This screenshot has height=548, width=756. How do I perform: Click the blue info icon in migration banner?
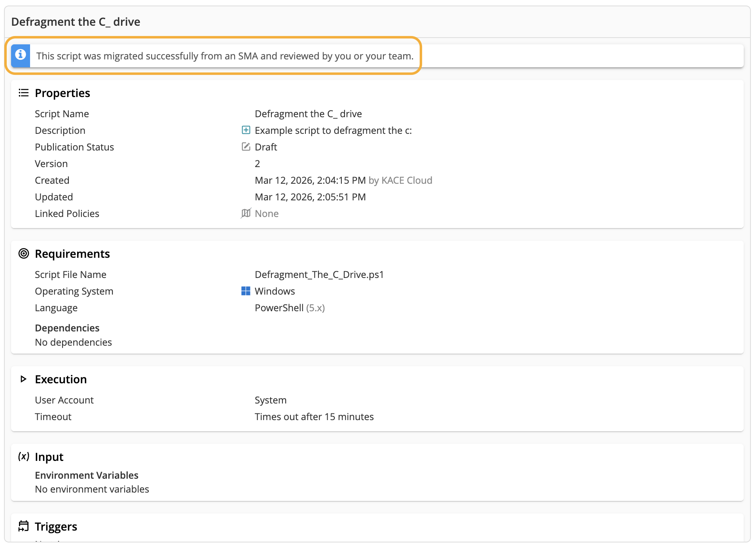pyautogui.click(x=21, y=55)
